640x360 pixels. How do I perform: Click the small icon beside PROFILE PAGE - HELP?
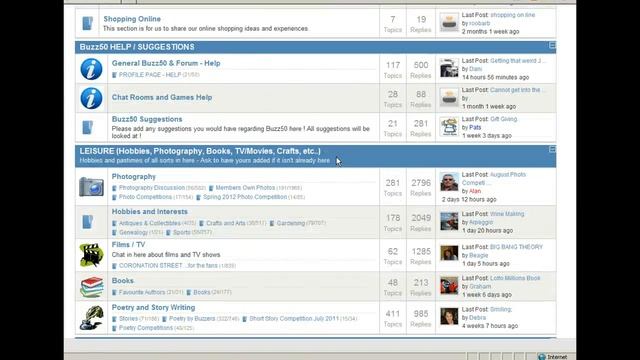click(114, 75)
